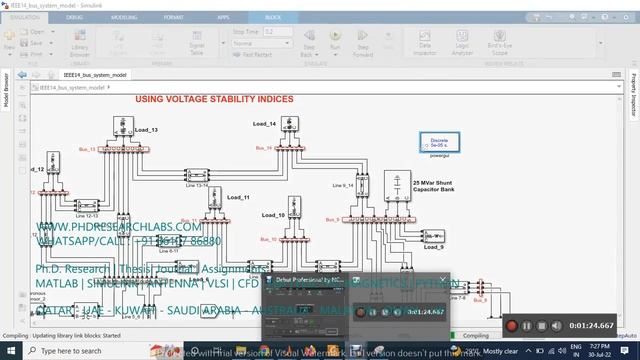
Task: Click the Forward navigation arrow
Action: 36,75
